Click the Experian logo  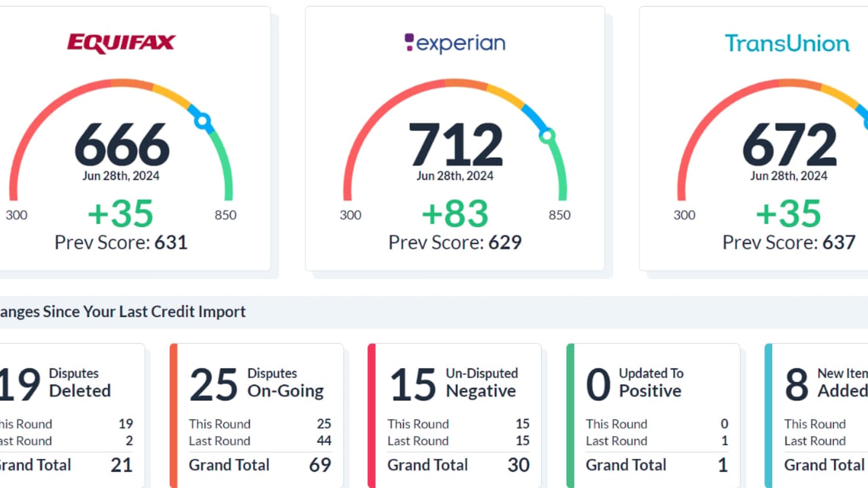pos(455,43)
